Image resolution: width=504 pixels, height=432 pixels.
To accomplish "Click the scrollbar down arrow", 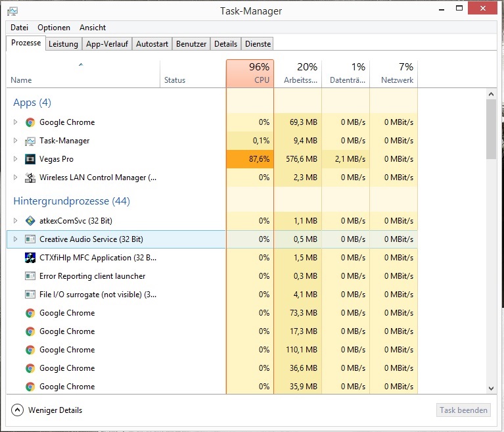I will pos(491,388).
